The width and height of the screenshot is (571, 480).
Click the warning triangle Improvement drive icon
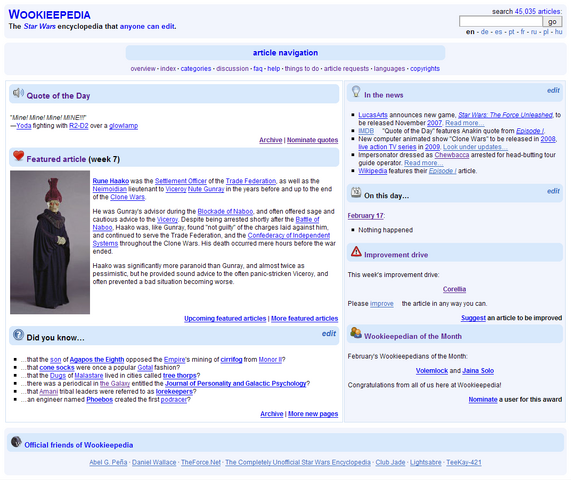(x=356, y=251)
